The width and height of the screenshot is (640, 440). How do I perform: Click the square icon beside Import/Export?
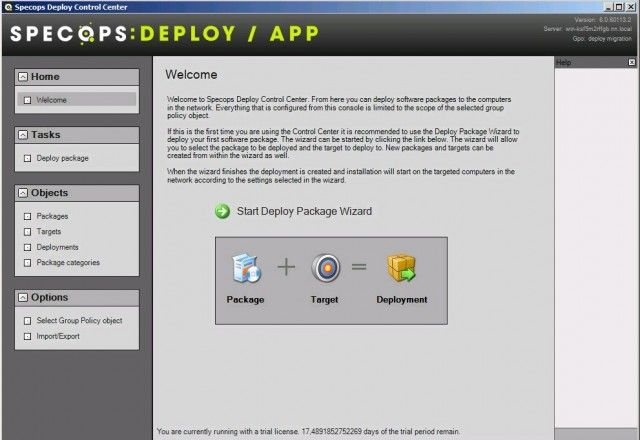pyautogui.click(x=27, y=336)
